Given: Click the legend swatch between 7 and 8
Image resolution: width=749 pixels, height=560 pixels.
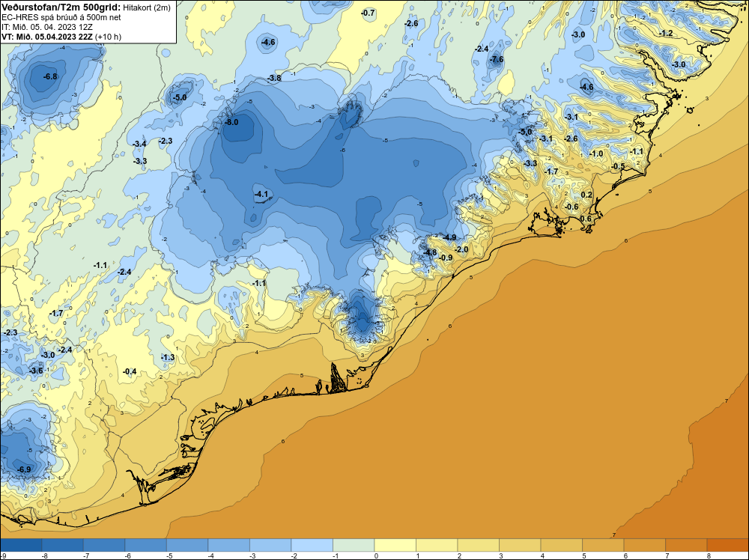Looking at the screenshot, I should pyautogui.click(x=686, y=545).
